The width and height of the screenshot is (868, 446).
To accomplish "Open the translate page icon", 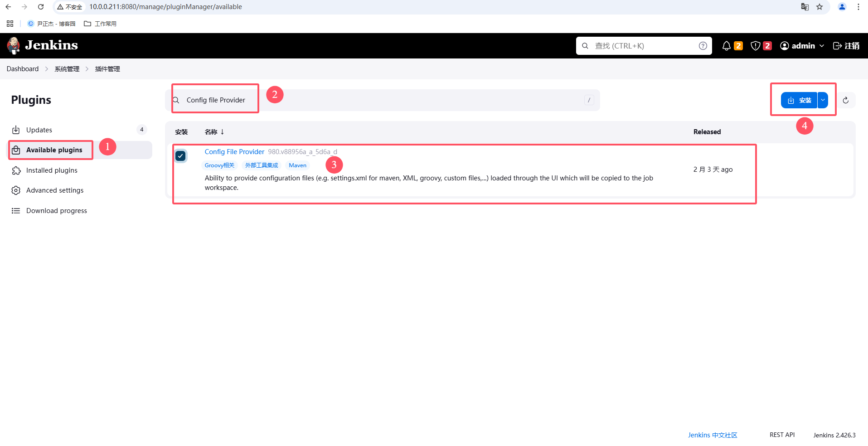I will click(805, 7).
